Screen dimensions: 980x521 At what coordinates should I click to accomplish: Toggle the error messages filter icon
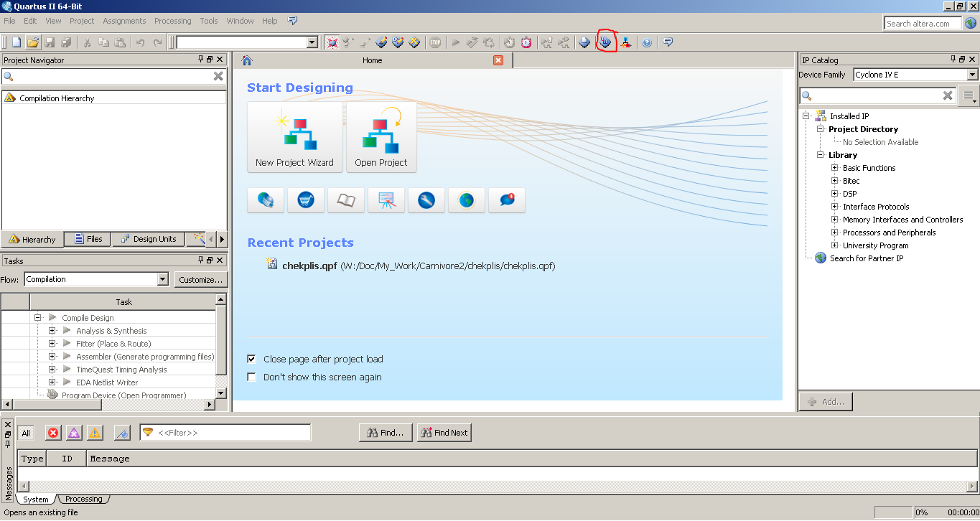tap(53, 433)
